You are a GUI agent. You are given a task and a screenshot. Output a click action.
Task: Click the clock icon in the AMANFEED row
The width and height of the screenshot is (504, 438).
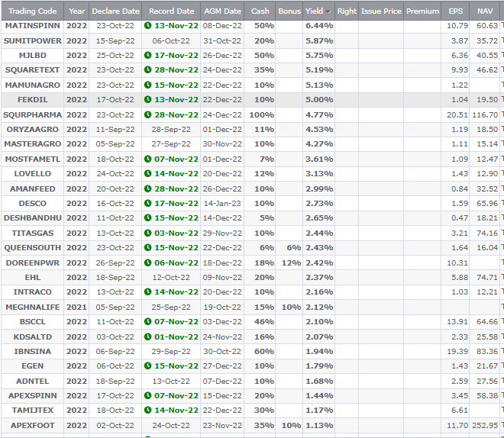(147, 188)
